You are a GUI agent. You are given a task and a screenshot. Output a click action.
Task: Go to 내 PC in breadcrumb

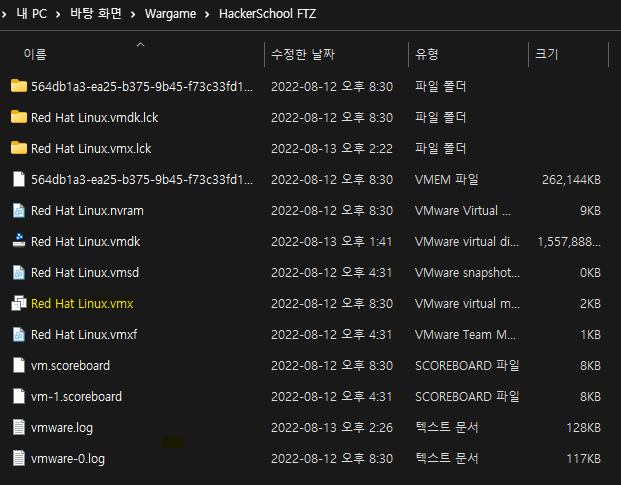32,14
